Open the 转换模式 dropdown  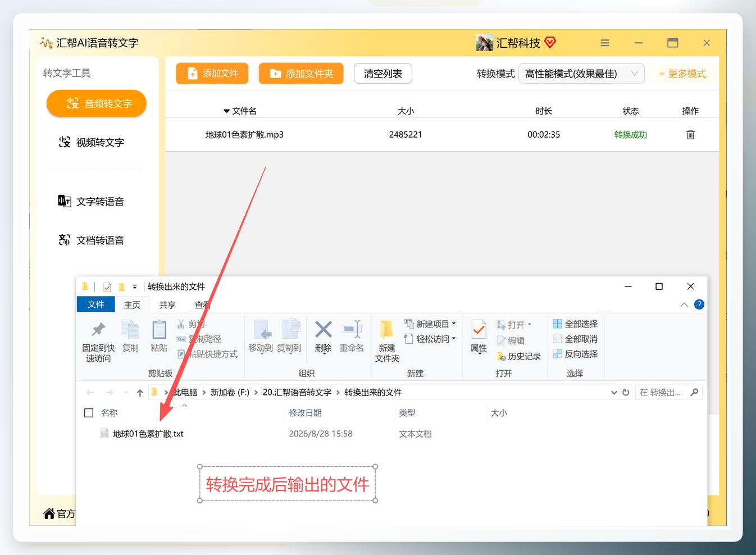click(581, 74)
